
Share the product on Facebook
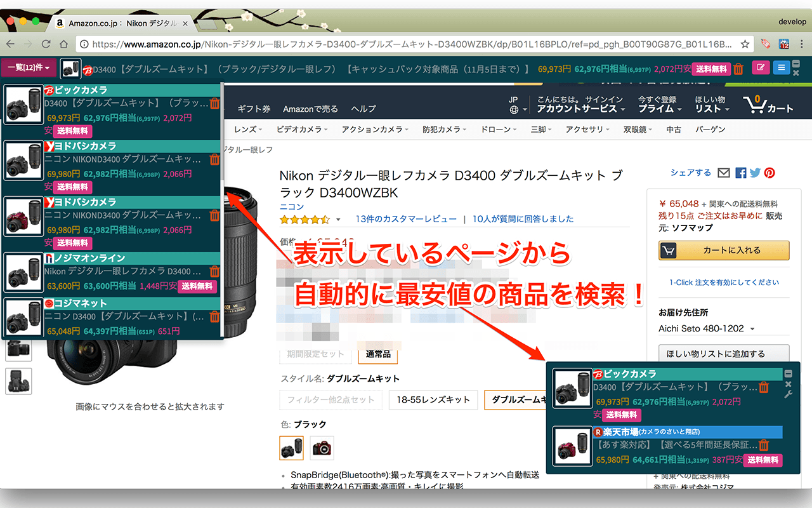tap(741, 173)
